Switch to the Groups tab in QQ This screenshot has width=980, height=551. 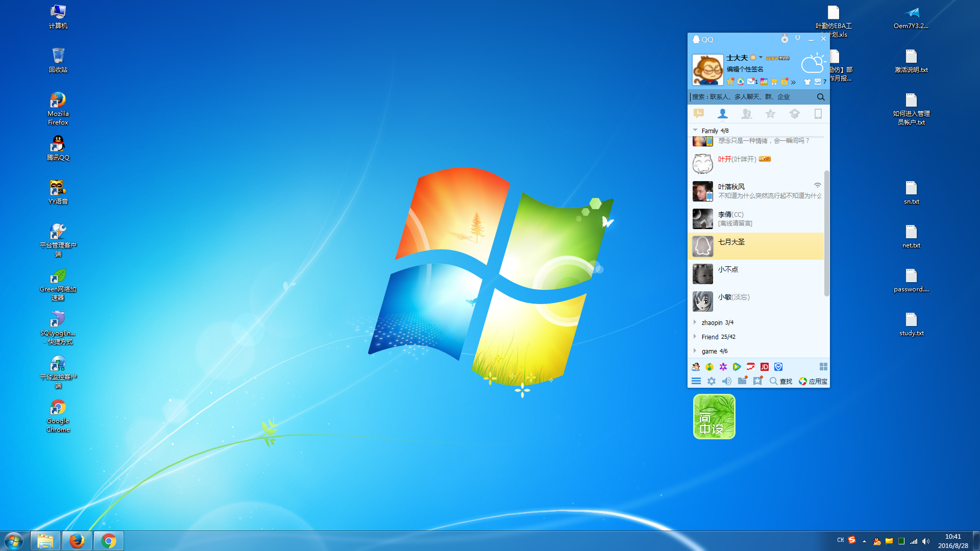(747, 113)
